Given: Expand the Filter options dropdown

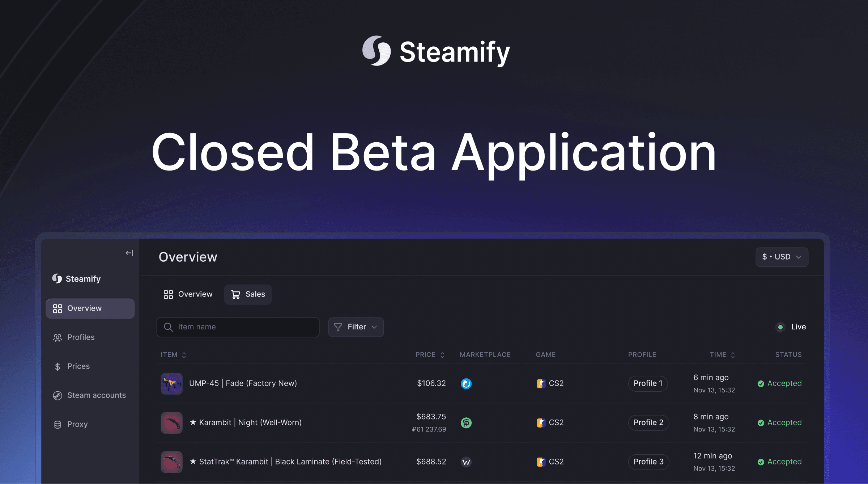Looking at the screenshot, I should 356,327.
